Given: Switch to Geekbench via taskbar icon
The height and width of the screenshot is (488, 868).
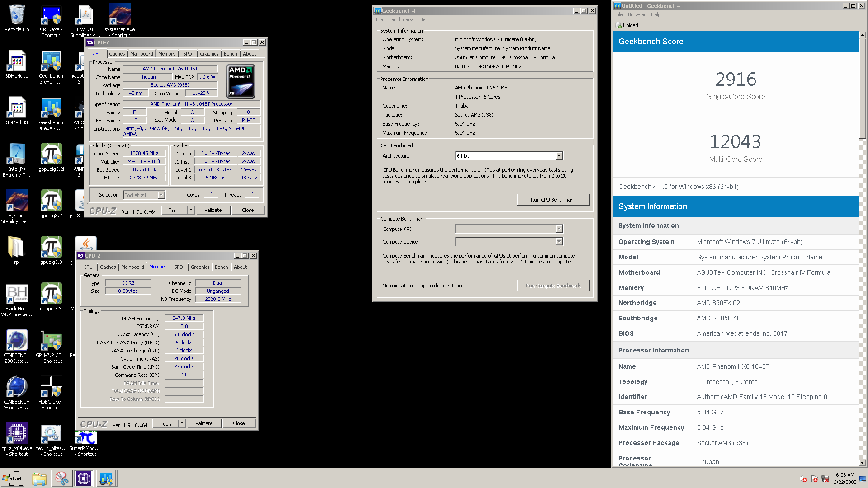Looking at the screenshot, I should (x=106, y=479).
